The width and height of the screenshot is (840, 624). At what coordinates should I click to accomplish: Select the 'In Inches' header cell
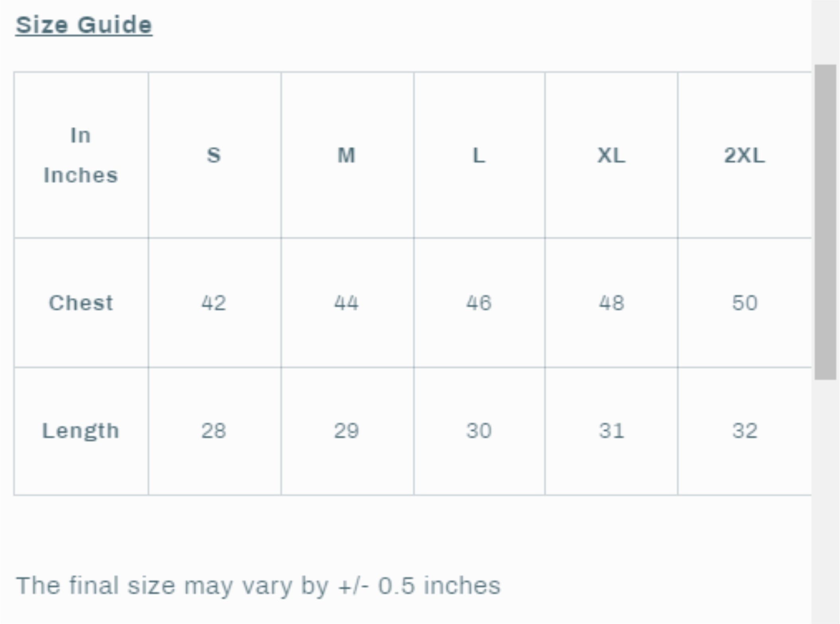pos(81,155)
